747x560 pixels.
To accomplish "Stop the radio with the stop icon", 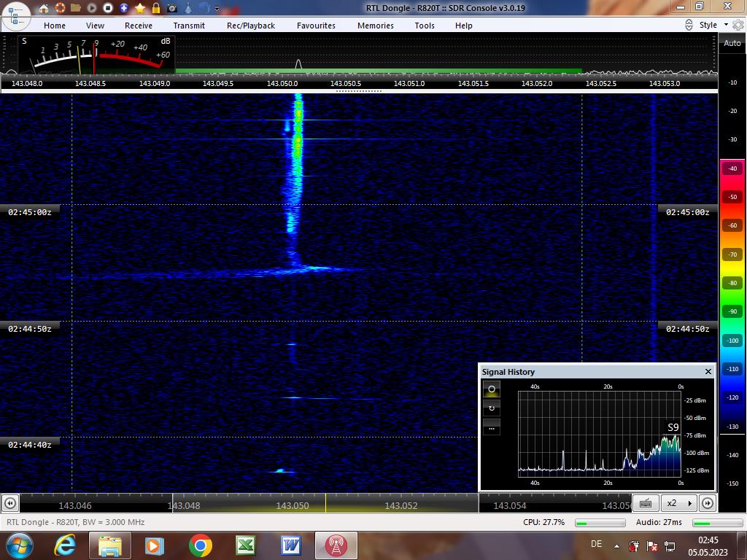I will tap(108, 8).
